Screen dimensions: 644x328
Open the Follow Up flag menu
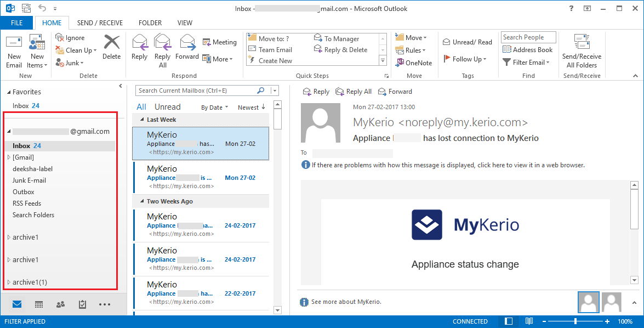pyautogui.click(x=465, y=59)
